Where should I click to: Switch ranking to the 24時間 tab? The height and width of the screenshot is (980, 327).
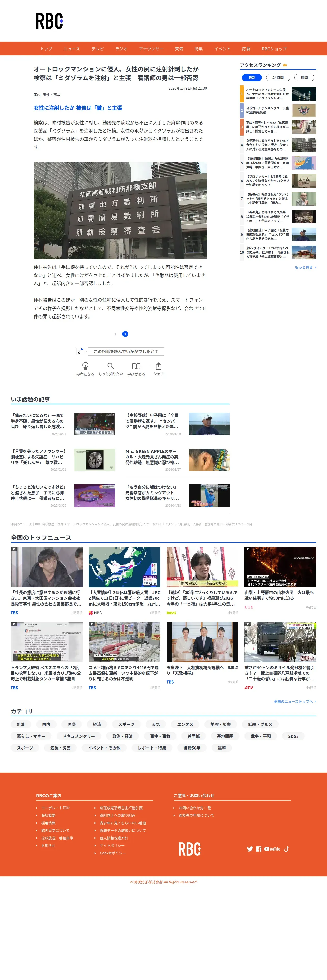coord(278,78)
